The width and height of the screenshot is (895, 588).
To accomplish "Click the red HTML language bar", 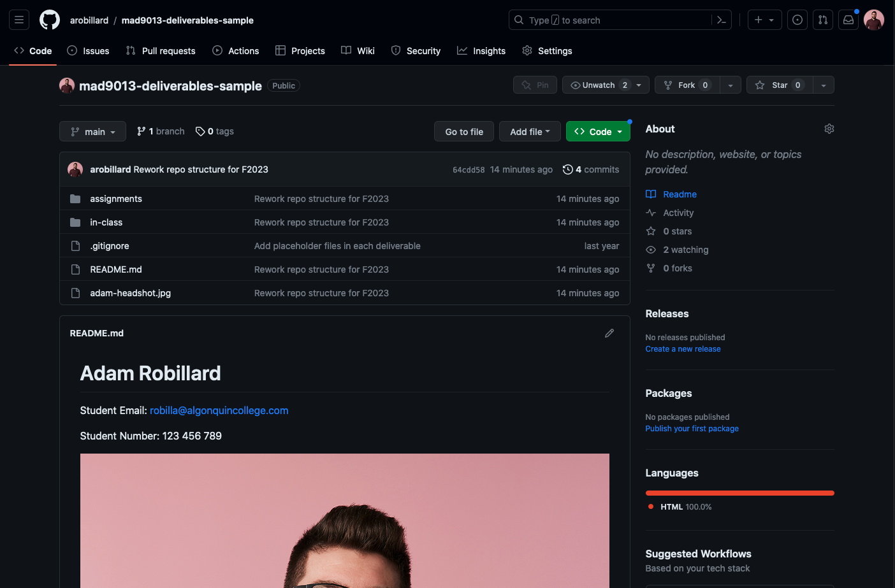I will pyautogui.click(x=739, y=493).
